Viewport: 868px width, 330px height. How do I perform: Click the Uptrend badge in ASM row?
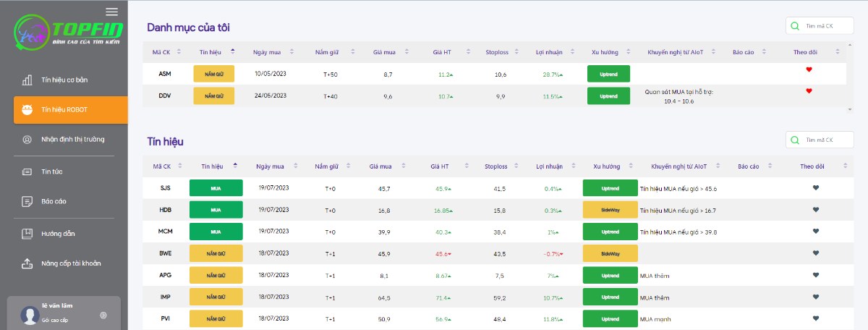click(609, 74)
